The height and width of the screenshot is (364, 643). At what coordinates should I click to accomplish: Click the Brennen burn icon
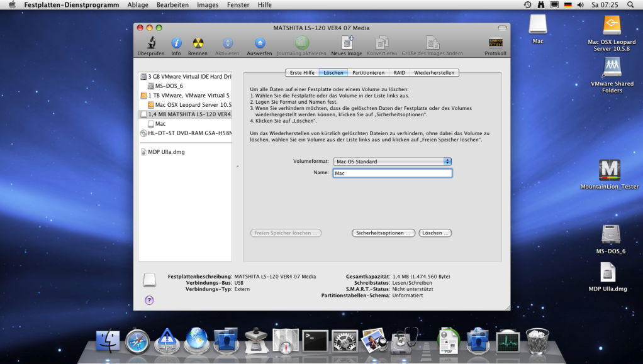pos(198,43)
